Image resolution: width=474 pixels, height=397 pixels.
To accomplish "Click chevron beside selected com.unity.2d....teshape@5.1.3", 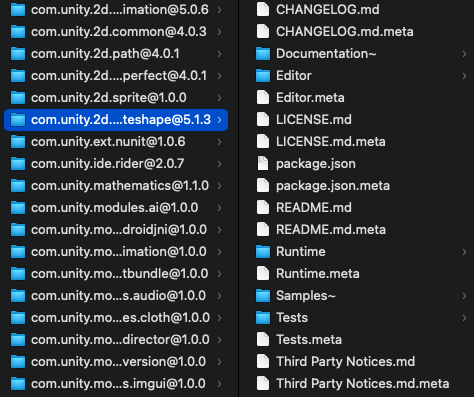I will coord(219,120).
